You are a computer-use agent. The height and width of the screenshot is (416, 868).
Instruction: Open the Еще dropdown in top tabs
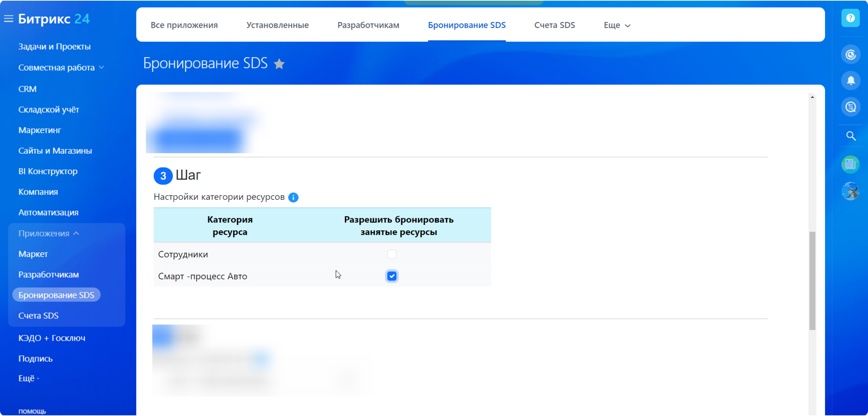tap(617, 25)
